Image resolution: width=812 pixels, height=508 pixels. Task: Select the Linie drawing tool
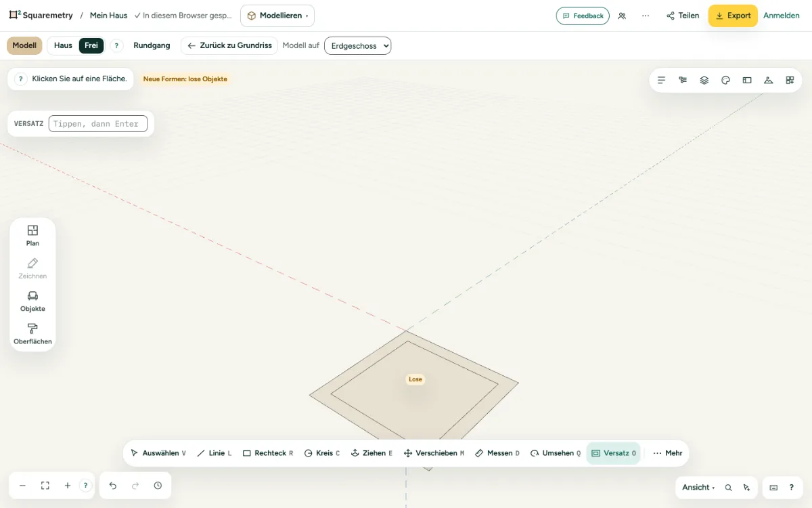pos(215,453)
